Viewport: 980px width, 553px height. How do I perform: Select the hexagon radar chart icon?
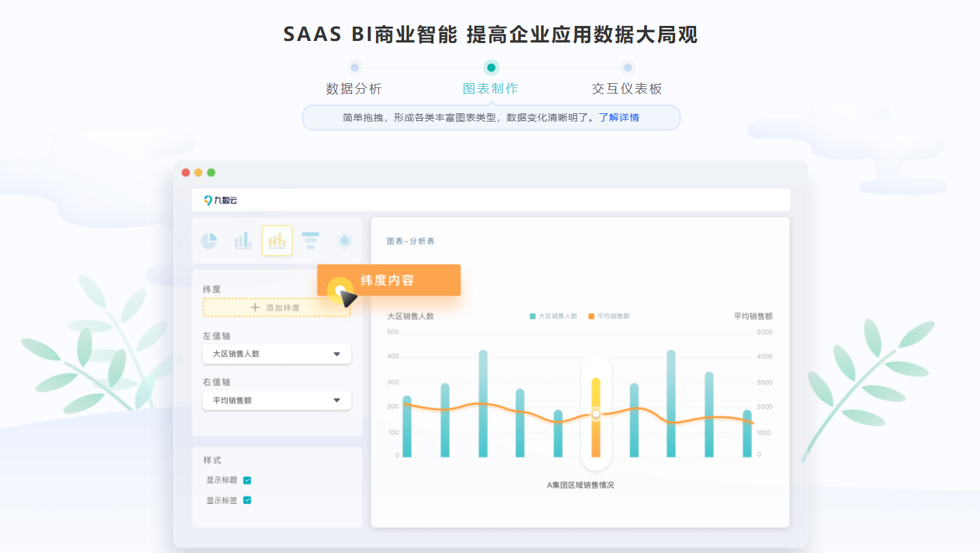345,240
